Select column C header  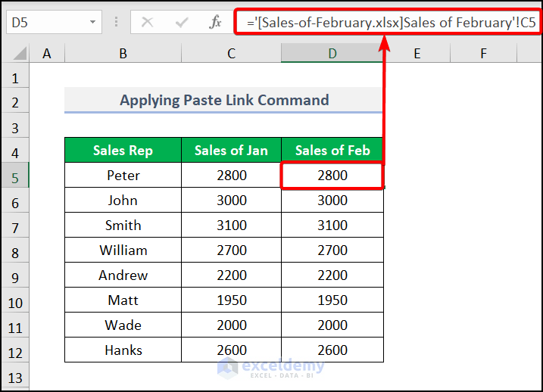pyautogui.click(x=231, y=53)
